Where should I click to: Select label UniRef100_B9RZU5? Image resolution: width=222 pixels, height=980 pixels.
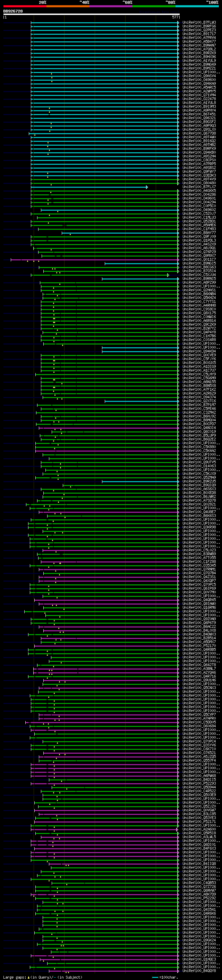tap(199, 481)
